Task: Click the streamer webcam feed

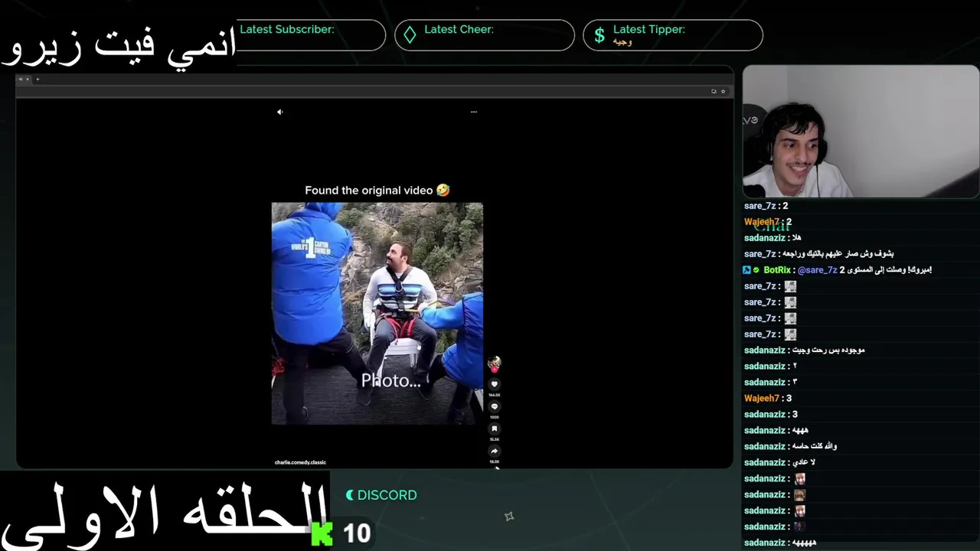Action: [861, 132]
